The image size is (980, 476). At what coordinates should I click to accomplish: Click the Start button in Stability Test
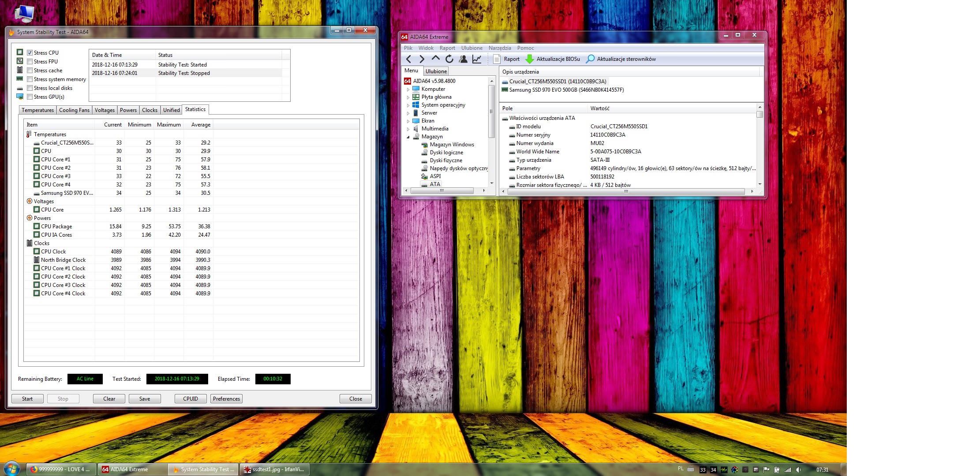(x=27, y=399)
